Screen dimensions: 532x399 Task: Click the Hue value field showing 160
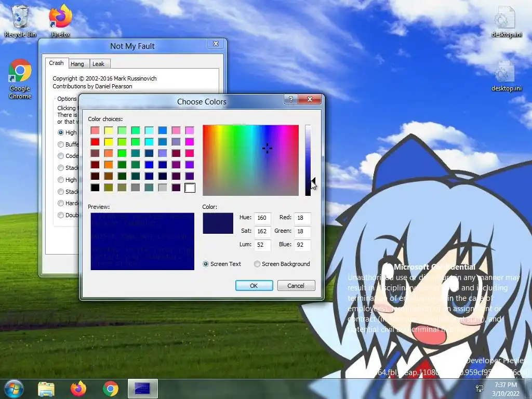pos(262,218)
